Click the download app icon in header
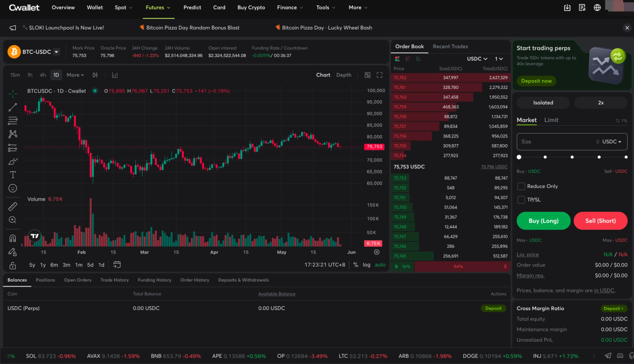Screen dimensions: 634x364 (567, 7)
